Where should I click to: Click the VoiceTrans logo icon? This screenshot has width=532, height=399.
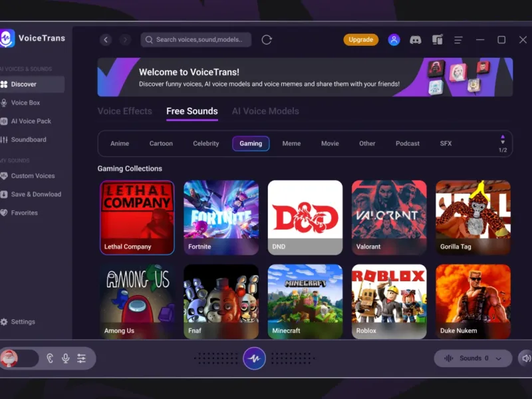coord(7,38)
